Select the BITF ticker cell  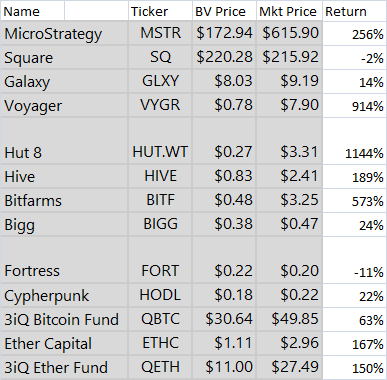point(160,200)
